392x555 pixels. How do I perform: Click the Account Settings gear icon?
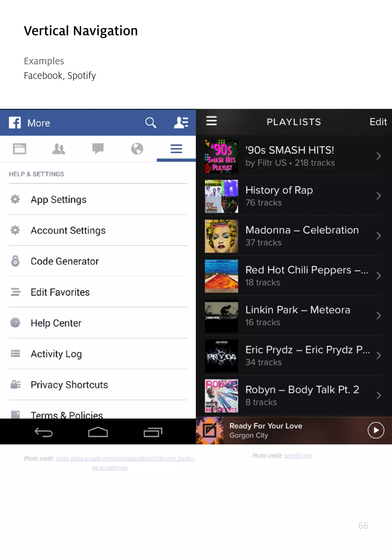coord(15,230)
